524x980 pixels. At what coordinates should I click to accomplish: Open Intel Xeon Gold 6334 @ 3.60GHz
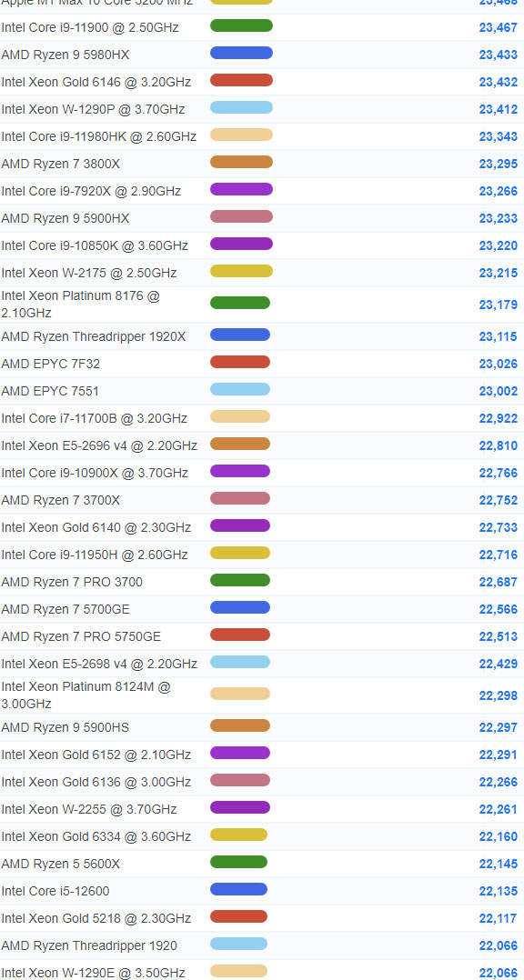[96, 836]
